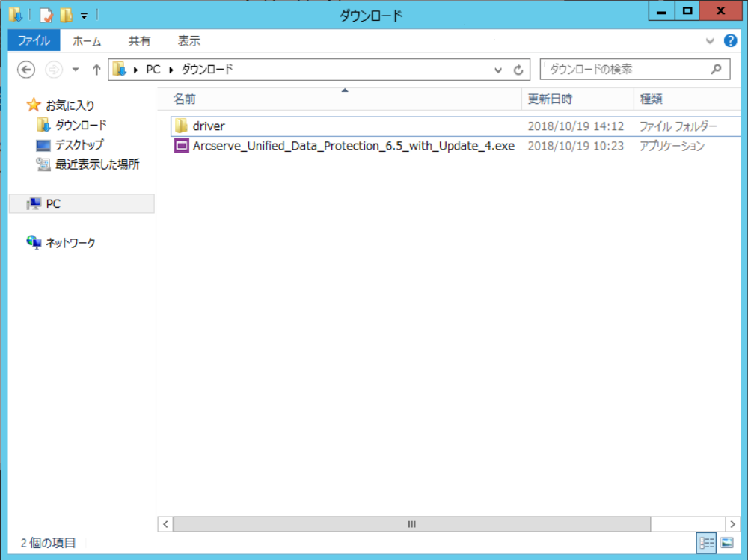Go back with the back arrow button
Image resolution: width=748 pixels, height=560 pixels.
click(x=26, y=70)
